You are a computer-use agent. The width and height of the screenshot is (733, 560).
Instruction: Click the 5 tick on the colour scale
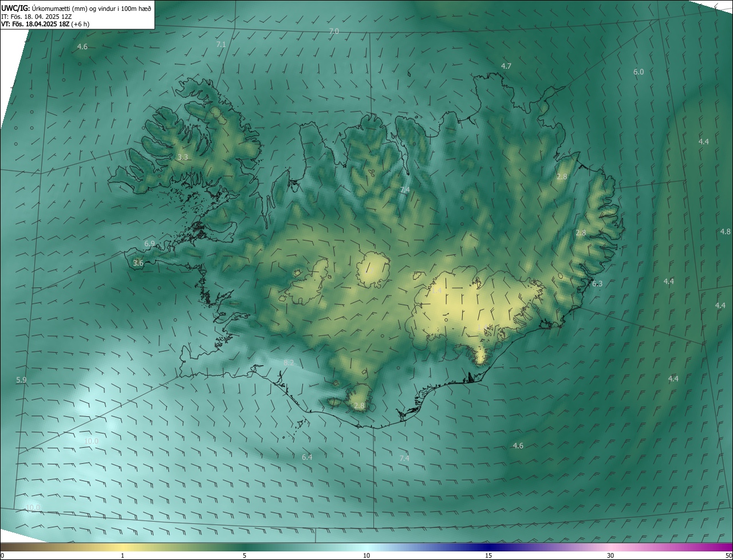(x=245, y=555)
